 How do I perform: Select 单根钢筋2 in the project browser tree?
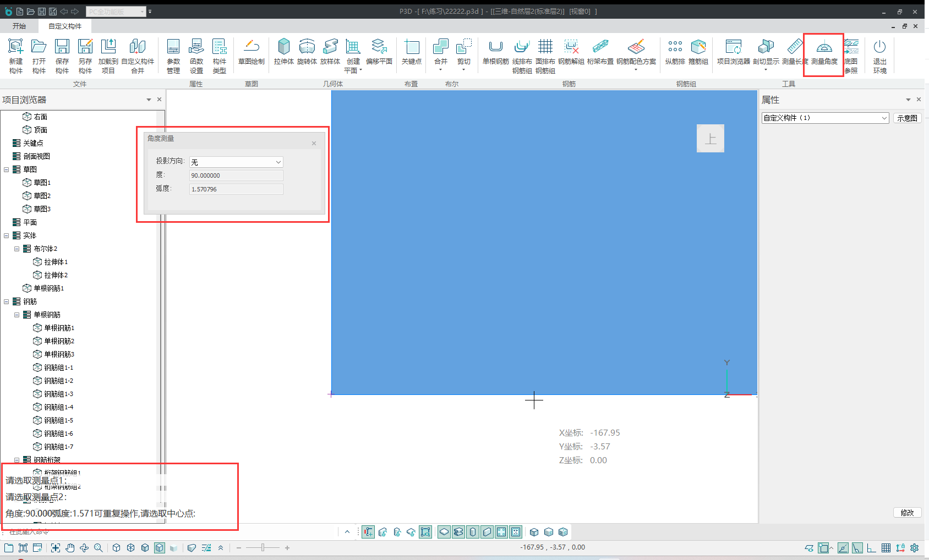pos(59,341)
